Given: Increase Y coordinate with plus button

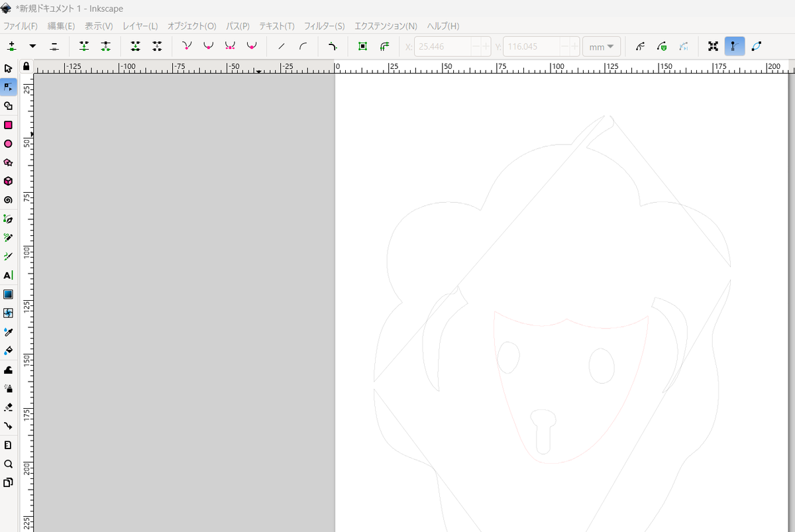Looking at the screenshot, I should (x=575, y=46).
